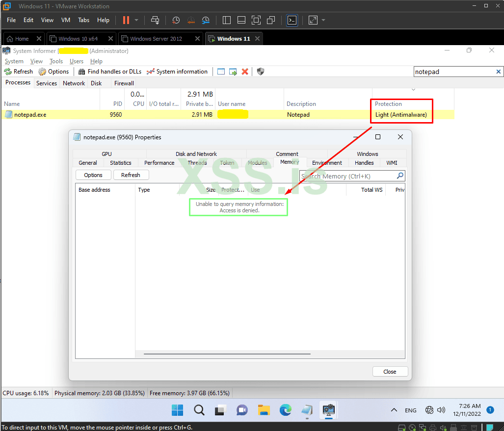This screenshot has width=504, height=431.
Task: Open the Chat icon on the taskbar
Action: (x=242, y=410)
